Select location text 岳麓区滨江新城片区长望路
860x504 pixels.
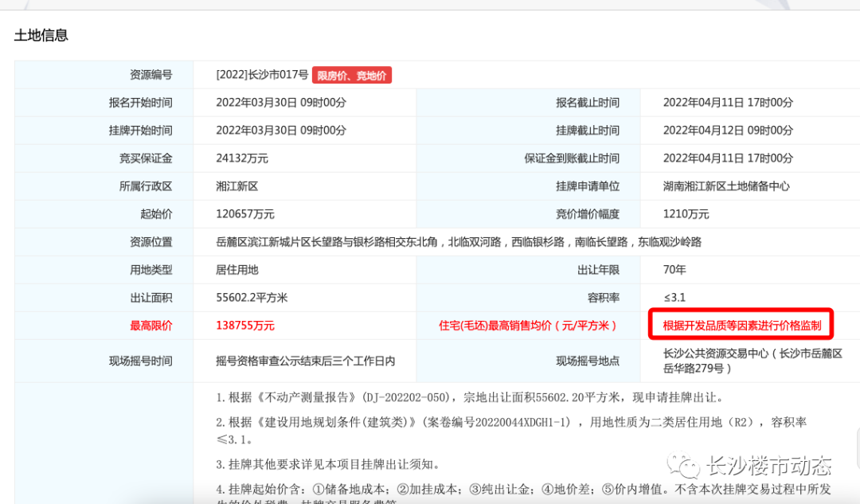point(279,242)
